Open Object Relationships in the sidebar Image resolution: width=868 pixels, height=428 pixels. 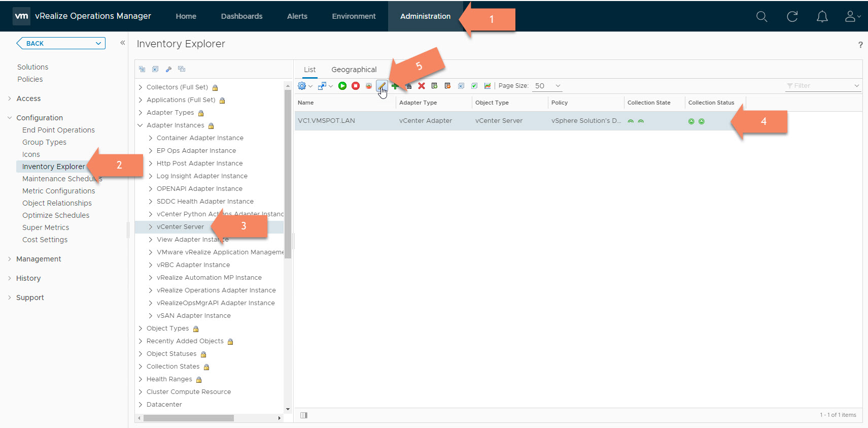[57, 203]
